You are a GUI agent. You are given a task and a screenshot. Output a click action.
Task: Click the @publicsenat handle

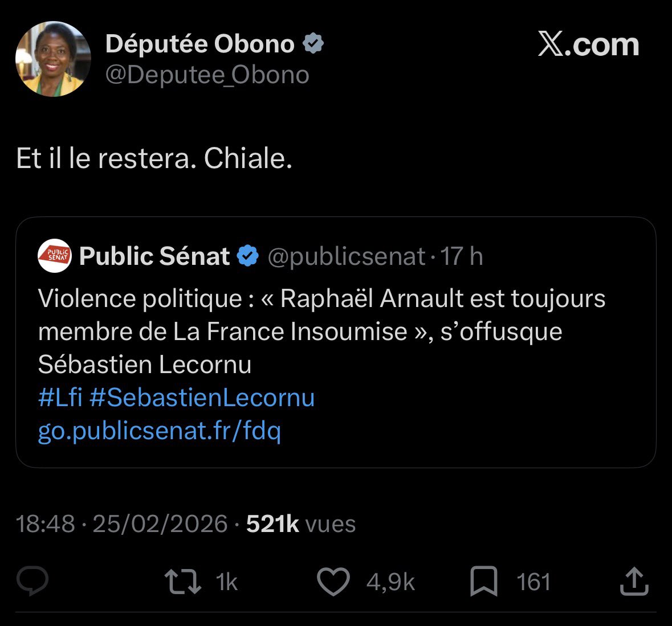click(346, 256)
